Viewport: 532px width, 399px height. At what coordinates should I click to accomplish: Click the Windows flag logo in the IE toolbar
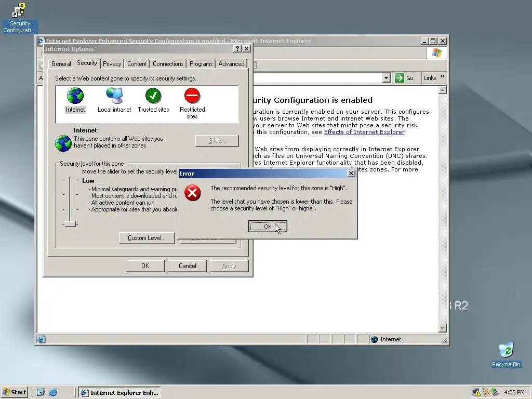436,53
